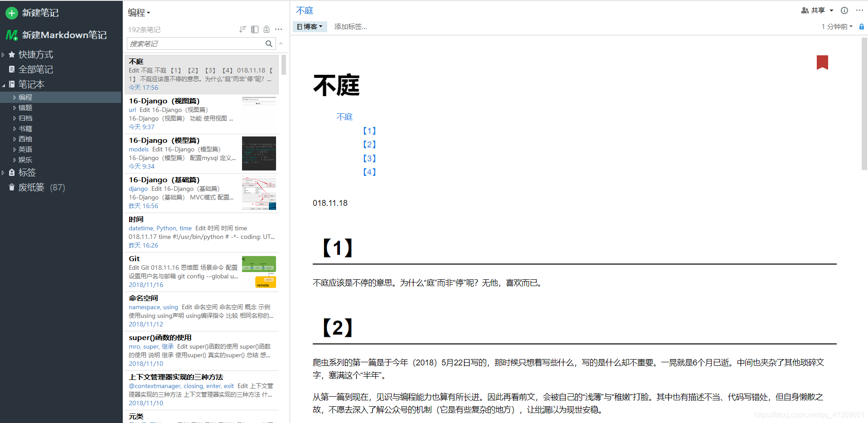
Task: Expand the 书籍 notebook arrow
Action: coord(15,129)
